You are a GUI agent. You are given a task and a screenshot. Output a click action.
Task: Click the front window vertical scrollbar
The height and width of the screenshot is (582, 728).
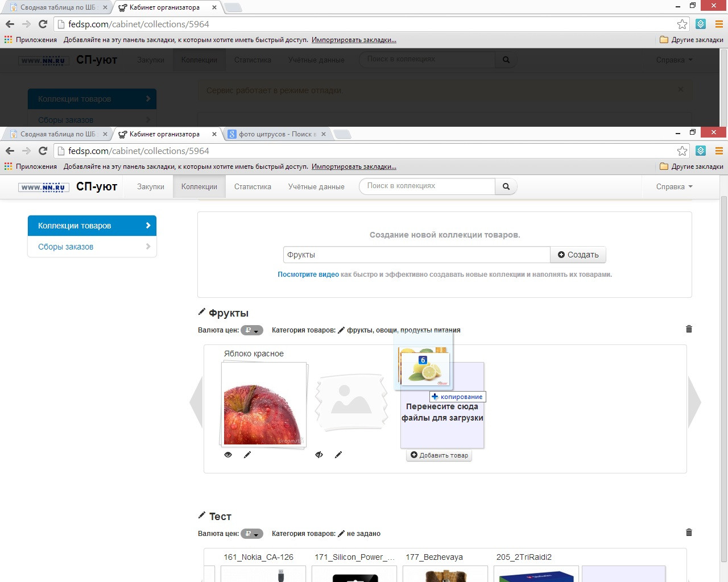[x=724, y=377]
